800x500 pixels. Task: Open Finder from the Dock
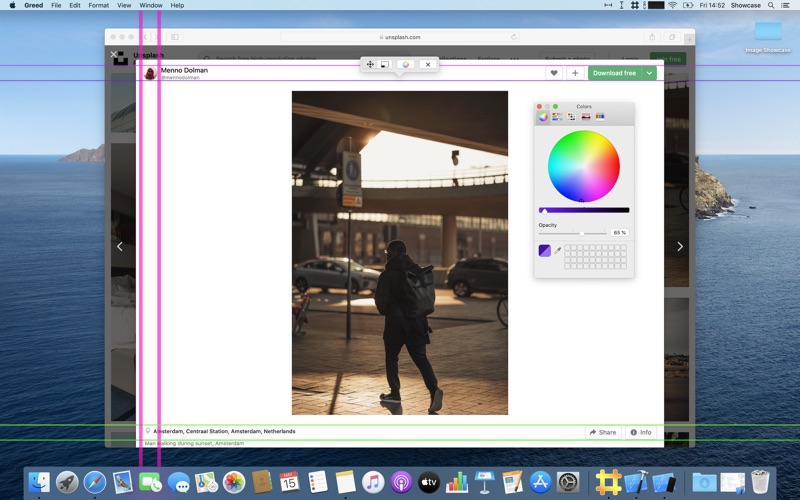pos(39,482)
